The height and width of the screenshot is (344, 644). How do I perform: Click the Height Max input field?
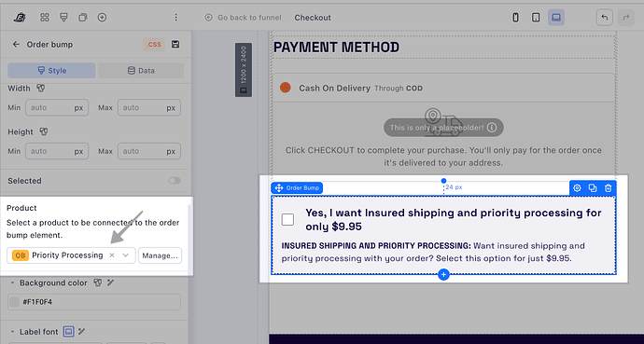click(x=149, y=151)
